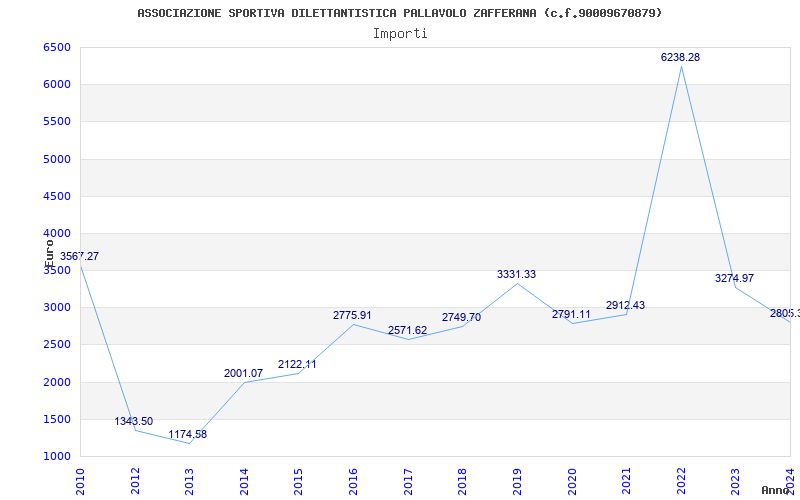Select the 1174.58 data label
Viewport: 800px width, 500px height.
tap(188, 434)
